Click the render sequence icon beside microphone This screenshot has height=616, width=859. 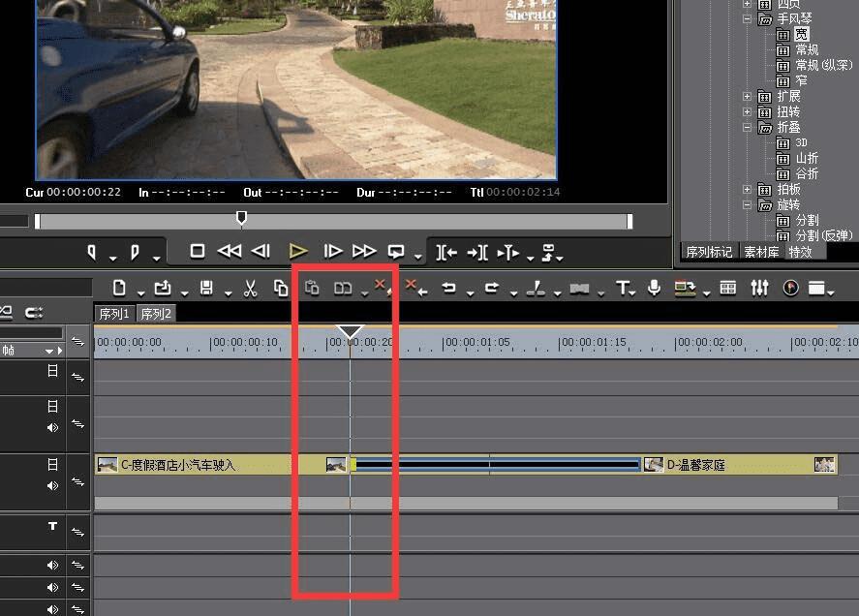pyautogui.click(x=685, y=288)
